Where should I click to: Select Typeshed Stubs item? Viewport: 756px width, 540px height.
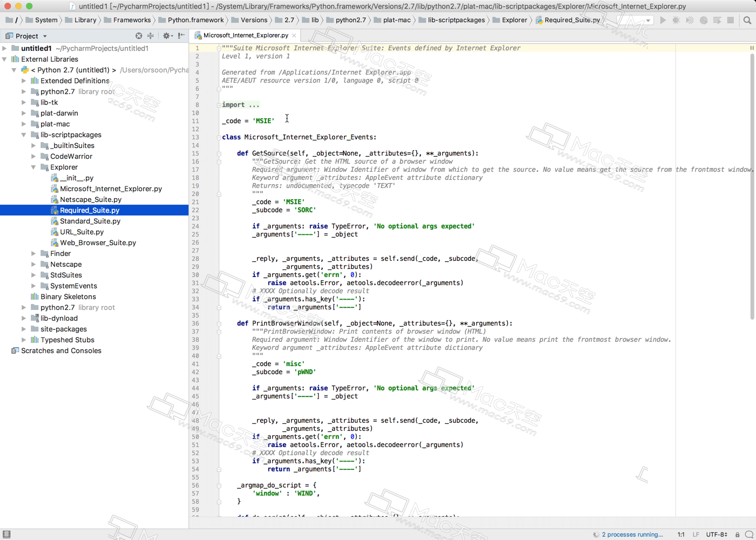pos(67,340)
